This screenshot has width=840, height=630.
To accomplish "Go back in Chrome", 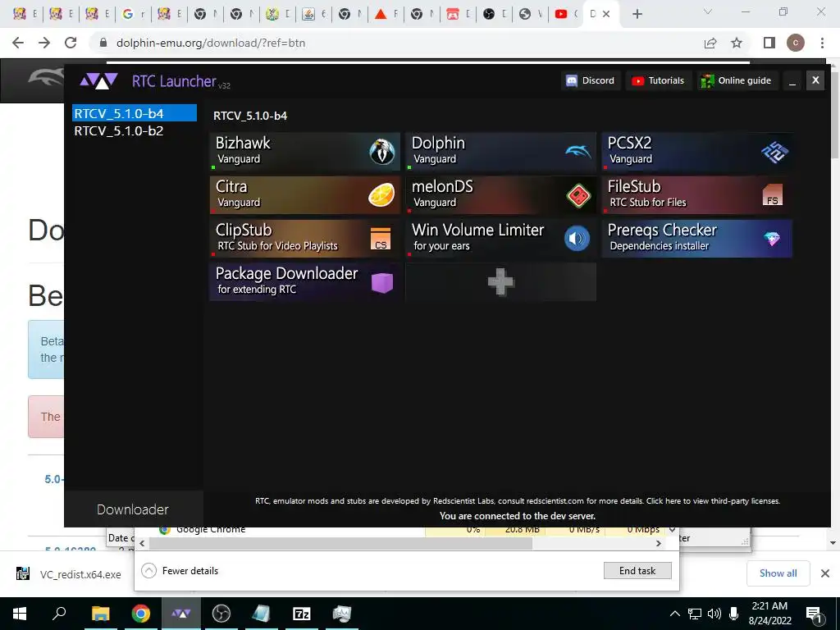I will tap(18, 43).
